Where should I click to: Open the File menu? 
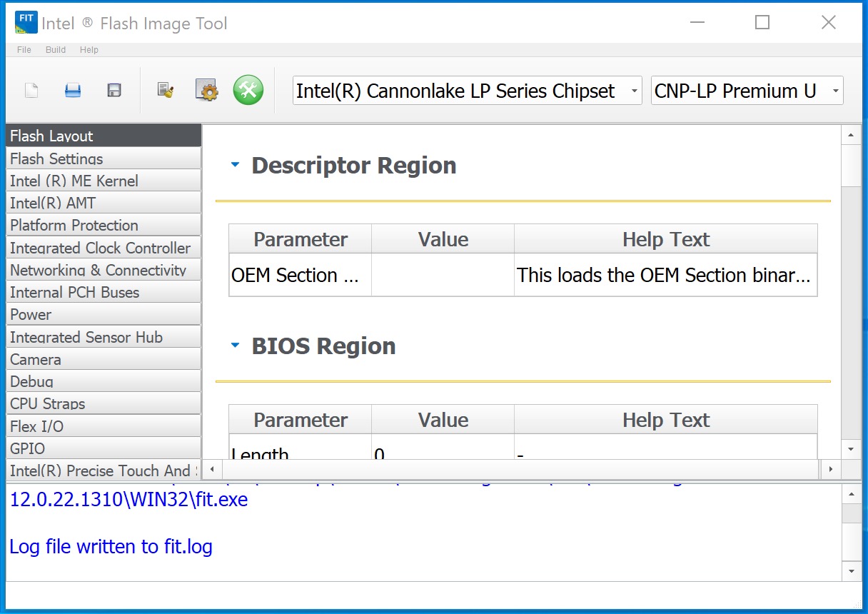coord(24,50)
